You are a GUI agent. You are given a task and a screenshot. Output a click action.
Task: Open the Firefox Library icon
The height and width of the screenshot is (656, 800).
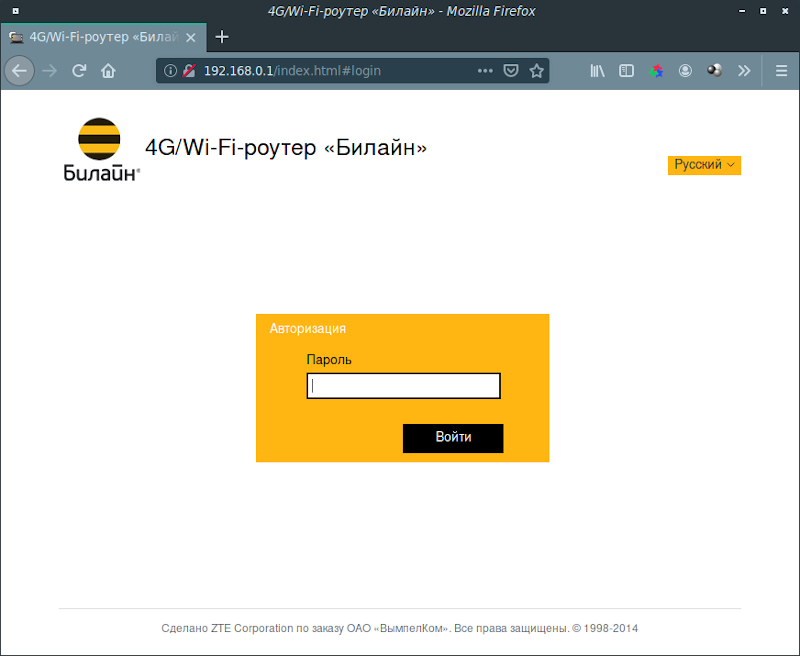coord(598,71)
